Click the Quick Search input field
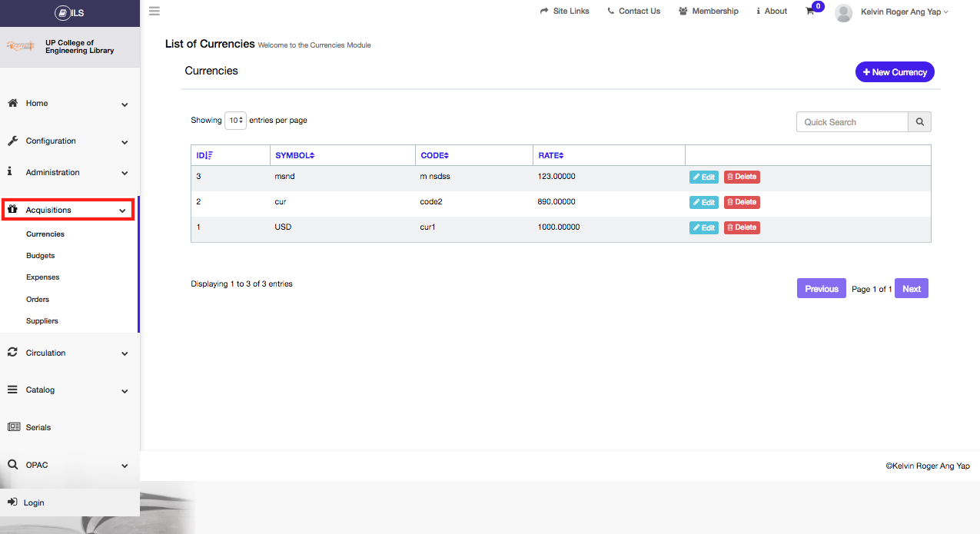Image resolution: width=980 pixels, height=534 pixels. (852, 122)
